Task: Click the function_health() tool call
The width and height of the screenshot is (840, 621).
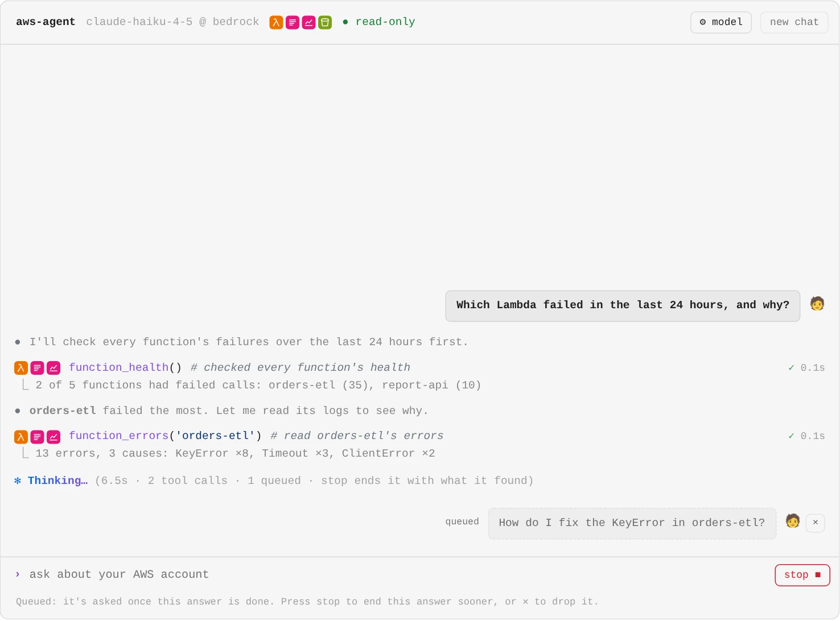Action: (125, 367)
